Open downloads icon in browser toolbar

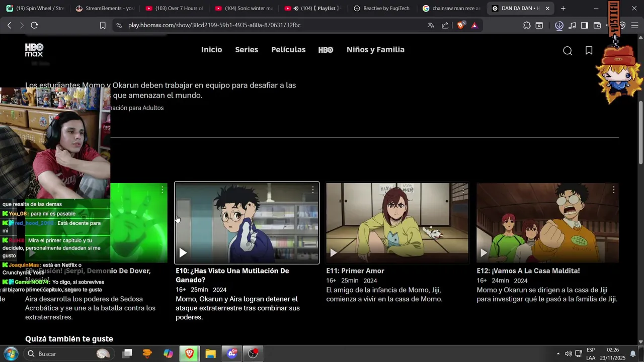pyautogui.click(x=559, y=25)
